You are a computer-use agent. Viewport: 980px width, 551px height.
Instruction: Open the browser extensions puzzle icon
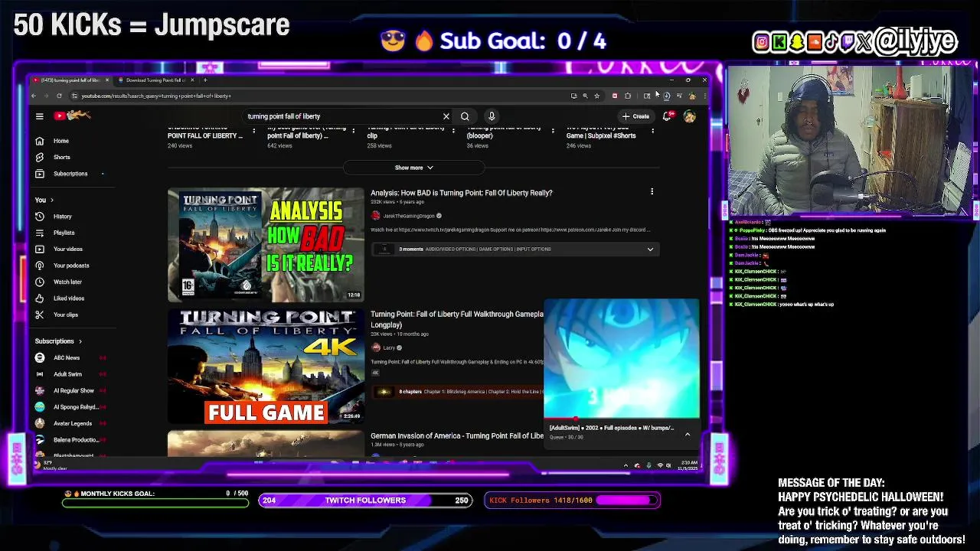pos(627,96)
